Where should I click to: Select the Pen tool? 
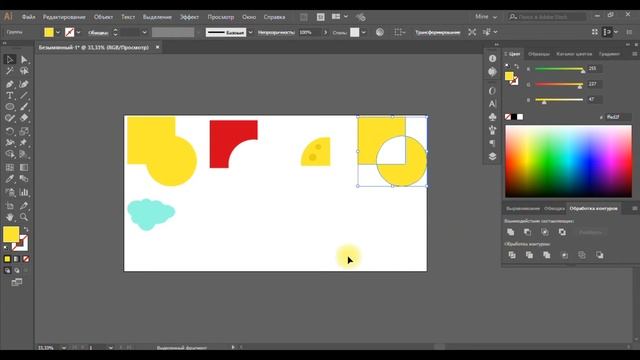10,84
